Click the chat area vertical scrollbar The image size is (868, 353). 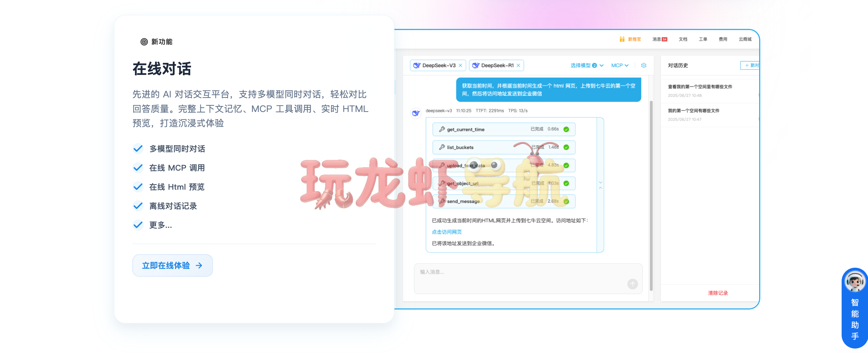point(651,196)
